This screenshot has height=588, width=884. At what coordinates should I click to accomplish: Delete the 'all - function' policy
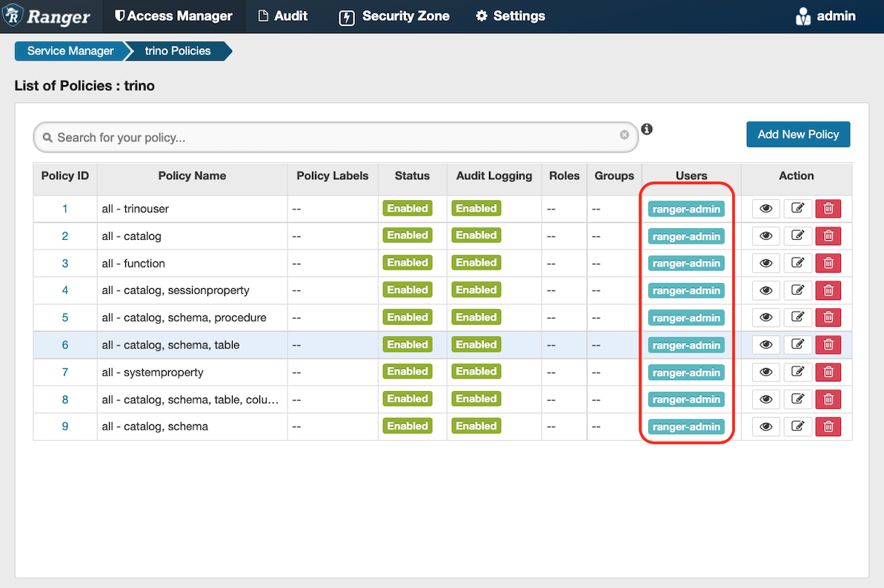pyautogui.click(x=828, y=263)
